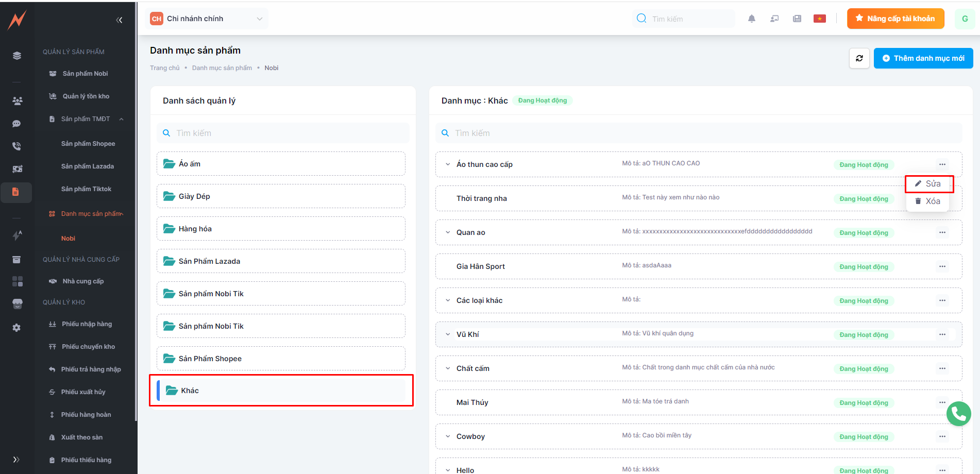This screenshot has height=474, width=980.
Task: Select Xóa in the context menu
Action: click(x=928, y=201)
